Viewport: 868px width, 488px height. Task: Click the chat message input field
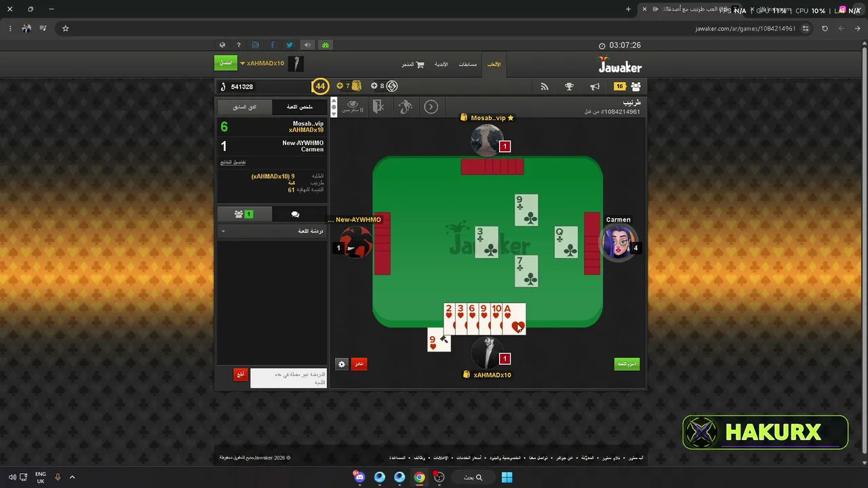(x=288, y=378)
